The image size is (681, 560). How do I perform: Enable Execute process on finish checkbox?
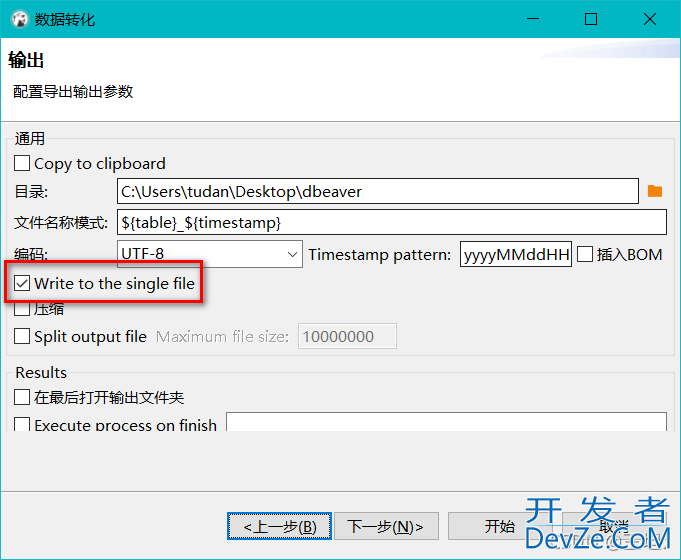click(x=22, y=424)
